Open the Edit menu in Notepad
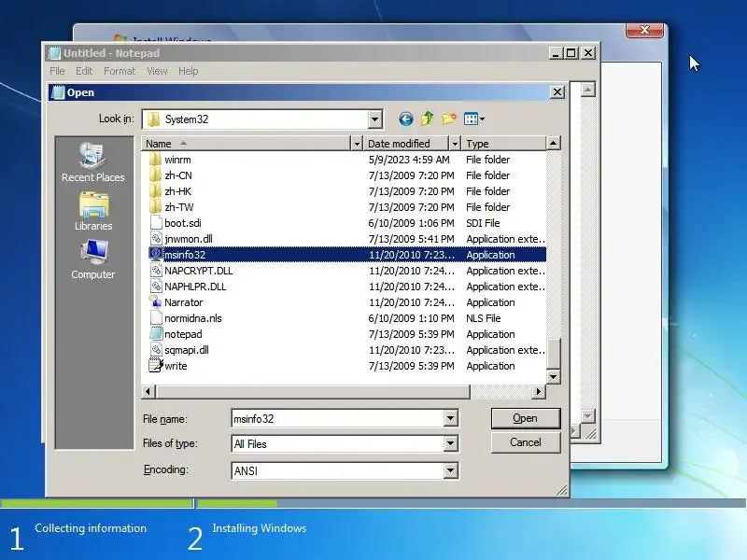The width and height of the screenshot is (747, 560). point(84,71)
